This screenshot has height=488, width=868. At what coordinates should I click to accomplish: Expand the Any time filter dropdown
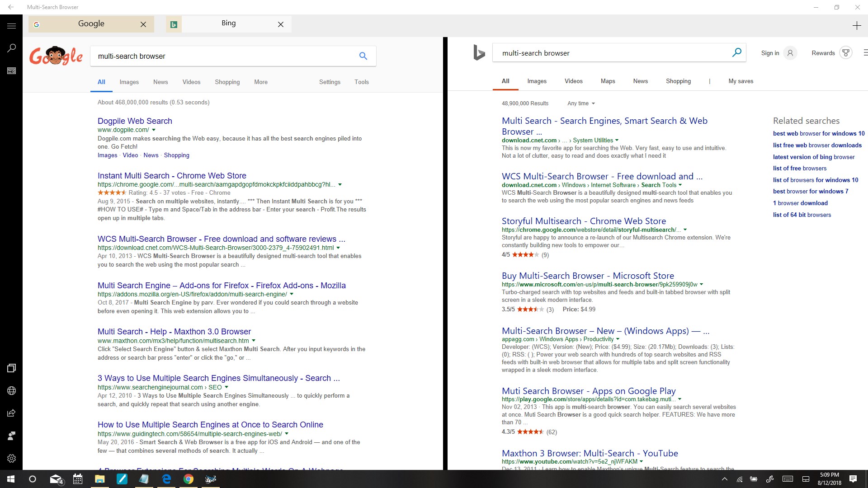coord(581,103)
